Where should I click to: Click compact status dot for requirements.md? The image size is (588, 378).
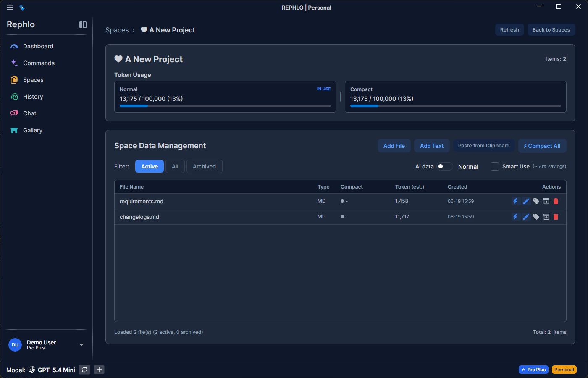coord(342,201)
